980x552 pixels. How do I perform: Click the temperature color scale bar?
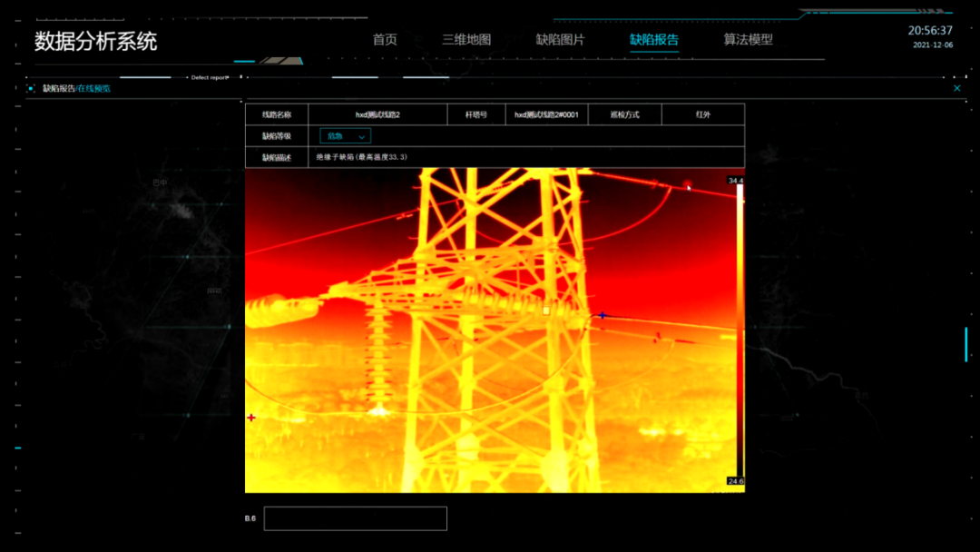[x=740, y=331]
